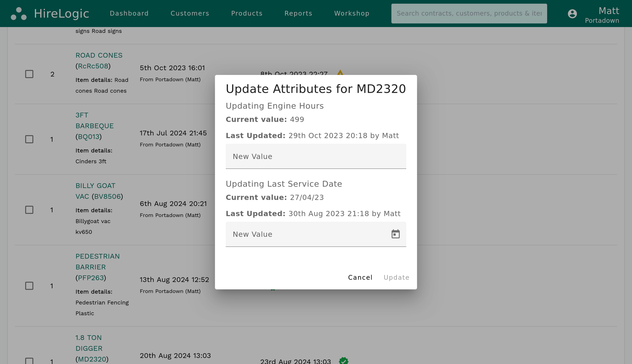This screenshot has height=364, width=632.
Task: Click the green verified badge beside 23rd Aug 2024
Action: pyautogui.click(x=344, y=361)
